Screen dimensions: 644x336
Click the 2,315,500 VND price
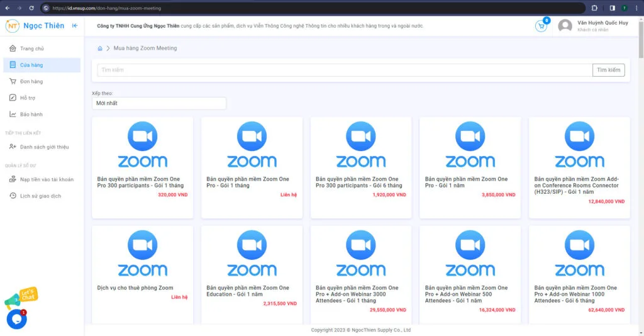280,304
